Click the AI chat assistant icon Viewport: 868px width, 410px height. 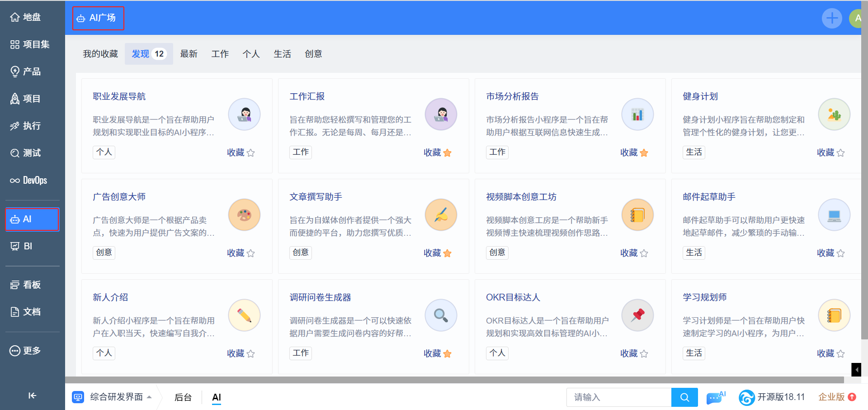(x=716, y=397)
